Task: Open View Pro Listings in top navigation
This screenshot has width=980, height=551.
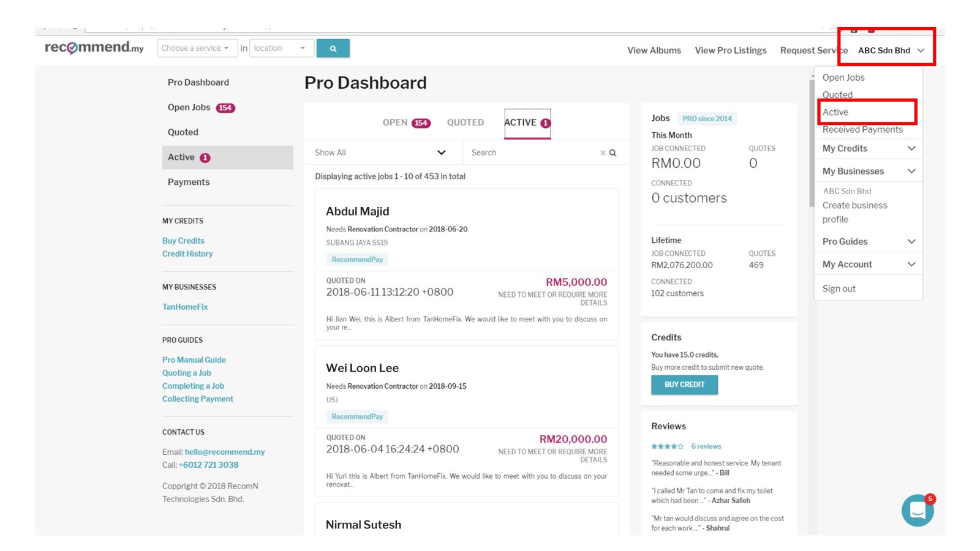Action: pos(731,51)
